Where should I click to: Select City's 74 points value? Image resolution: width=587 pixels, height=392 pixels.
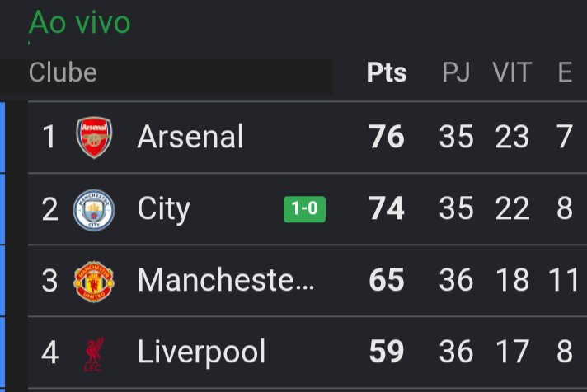click(387, 208)
